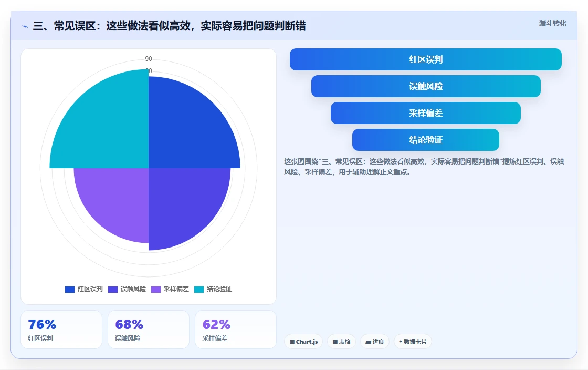
Task: Click the 62% 采样偏差 stat card
Action: click(236, 330)
